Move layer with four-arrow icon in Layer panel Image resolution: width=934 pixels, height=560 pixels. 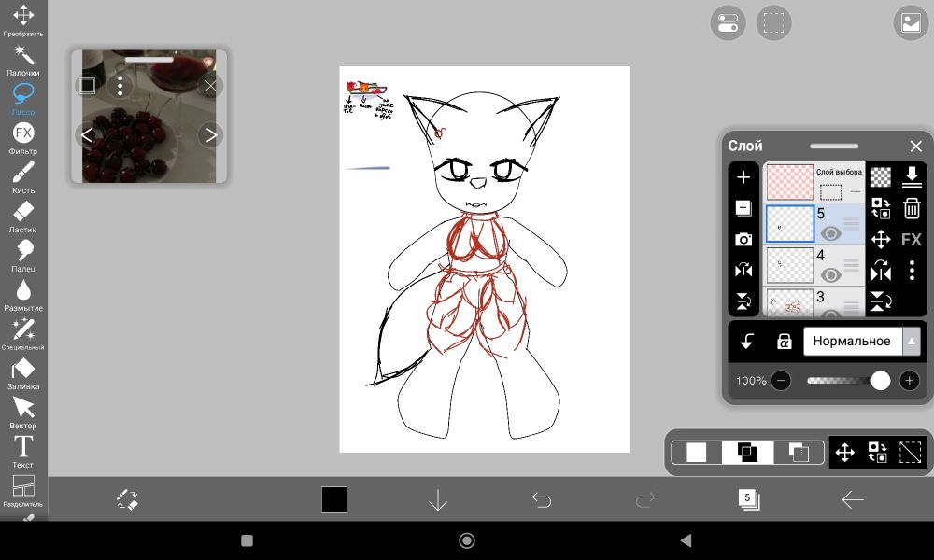[x=881, y=239]
